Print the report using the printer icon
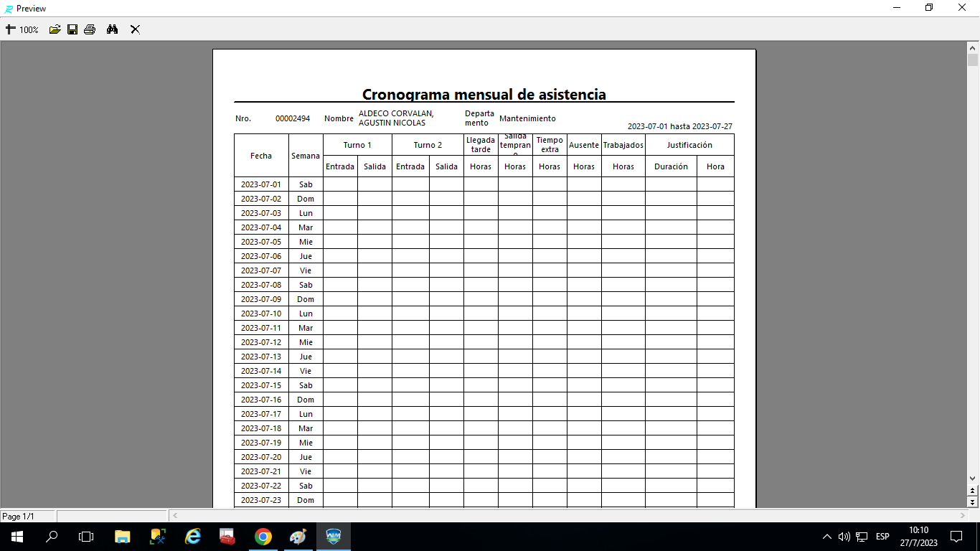The height and width of the screenshot is (551, 980). [x=90, y=29]
